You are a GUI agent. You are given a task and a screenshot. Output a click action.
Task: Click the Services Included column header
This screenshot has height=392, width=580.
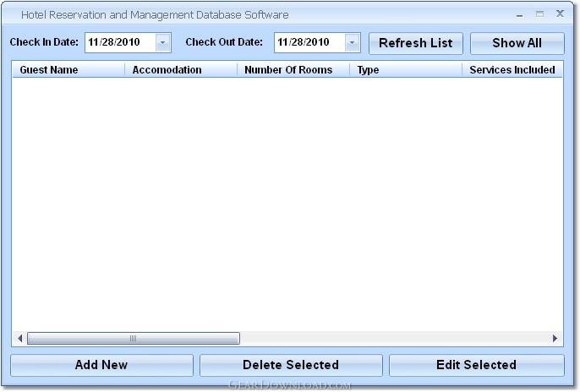[x=512, y=70]
